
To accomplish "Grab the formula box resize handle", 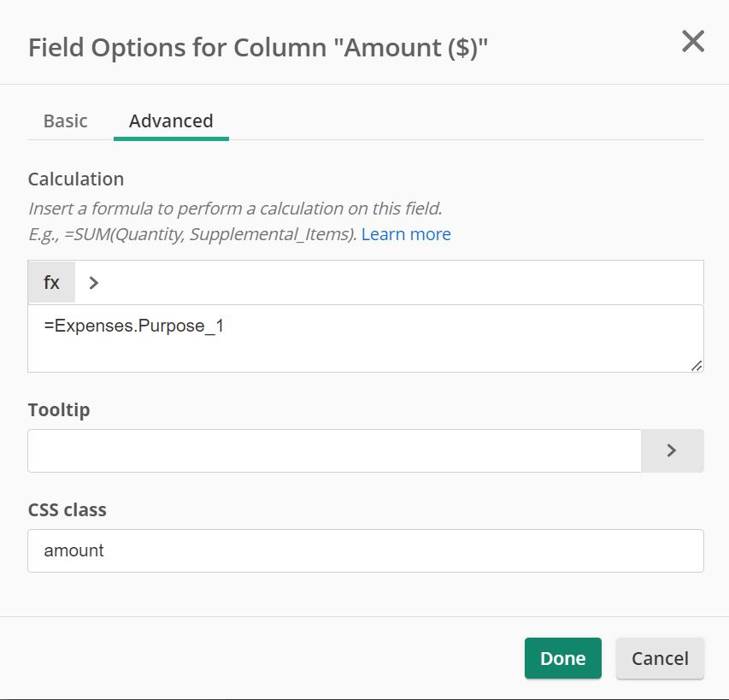I will point(696,366).
